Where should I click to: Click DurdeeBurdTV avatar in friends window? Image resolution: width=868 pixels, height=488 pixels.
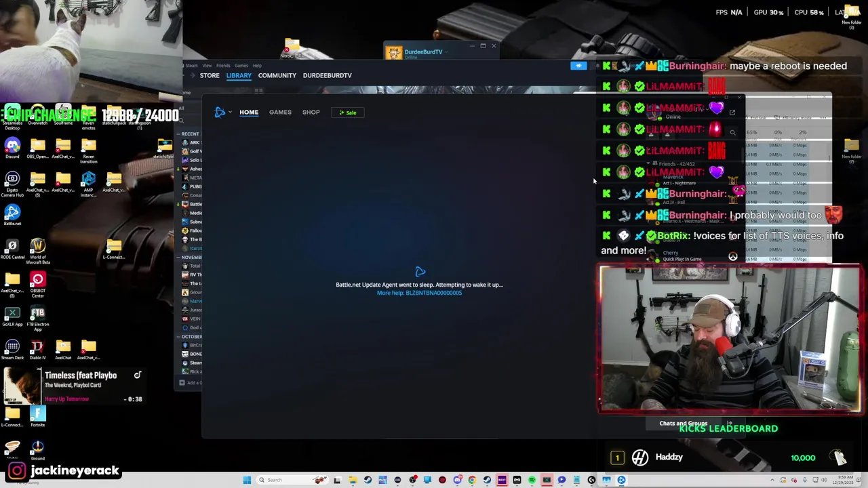[394, 53]
